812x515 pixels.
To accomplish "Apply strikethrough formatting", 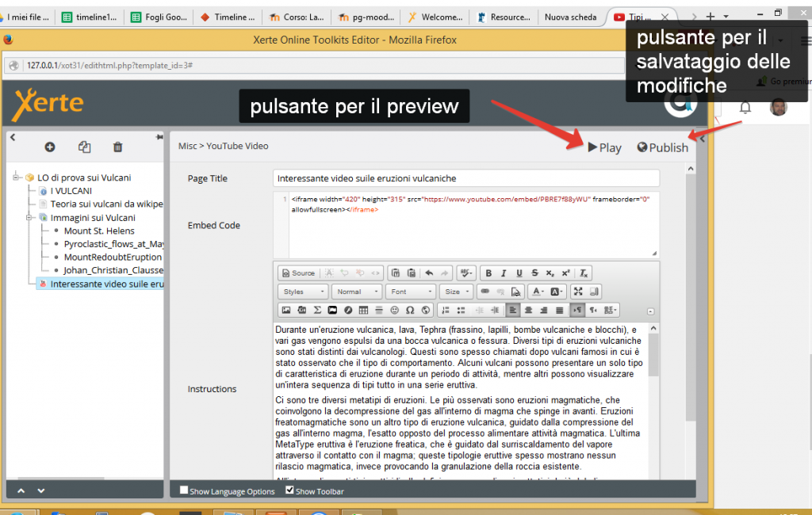I will tap(534, 273).
